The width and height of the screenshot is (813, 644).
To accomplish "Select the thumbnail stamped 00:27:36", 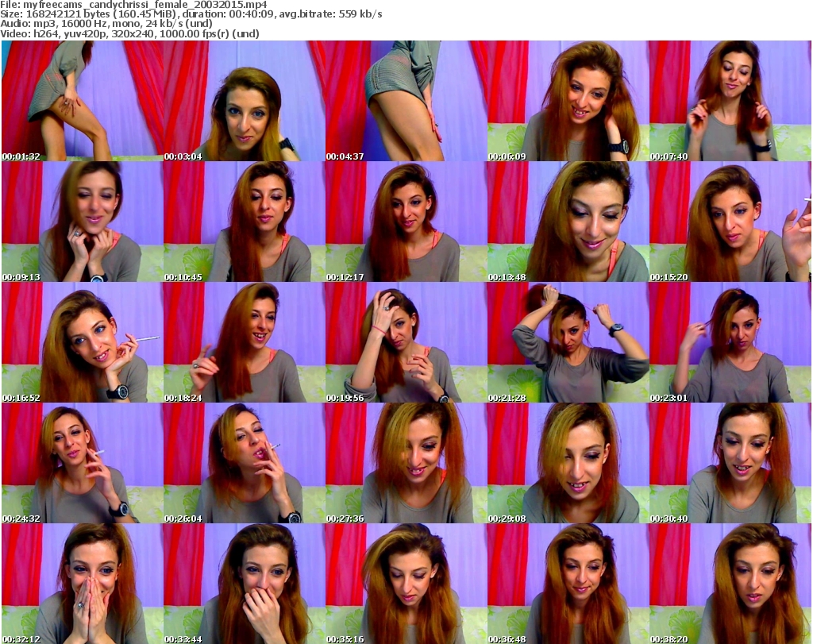I will (406, 463).
